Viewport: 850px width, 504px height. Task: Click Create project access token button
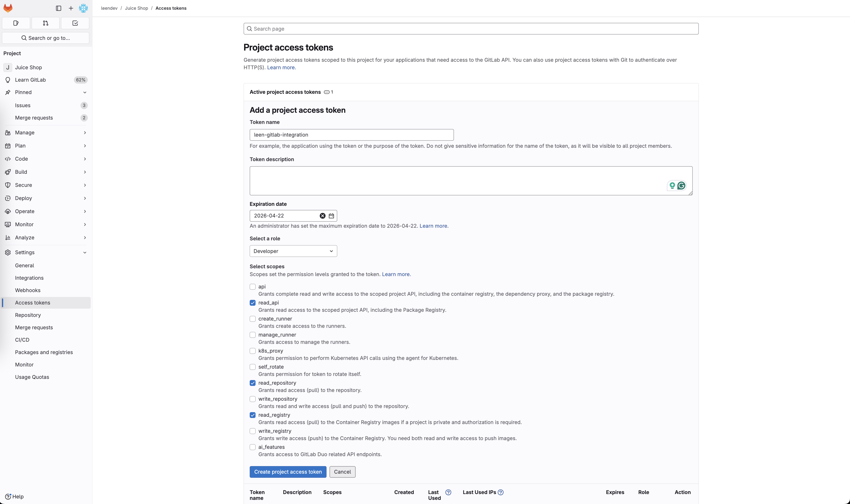pos(288,472)
